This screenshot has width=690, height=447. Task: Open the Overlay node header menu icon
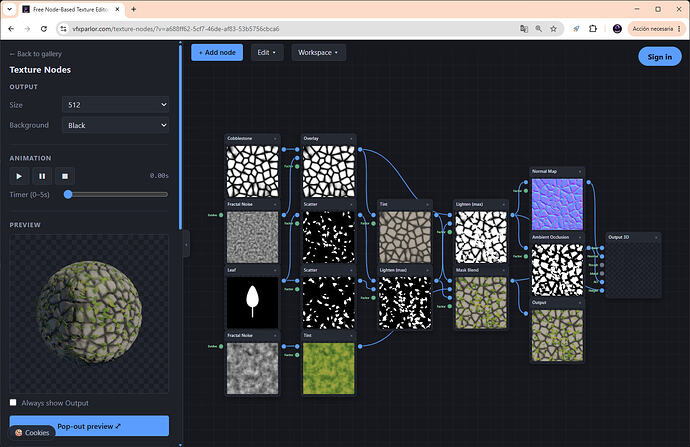[351, 139]
